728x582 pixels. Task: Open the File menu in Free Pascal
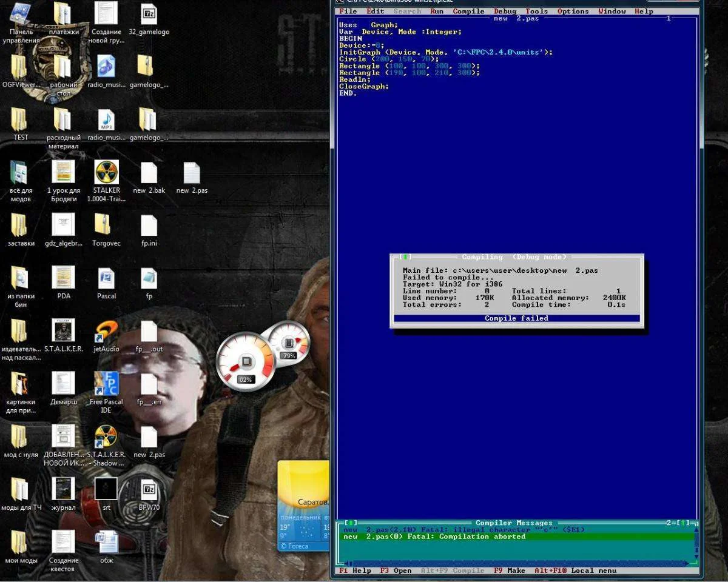[x=348, y=12]
